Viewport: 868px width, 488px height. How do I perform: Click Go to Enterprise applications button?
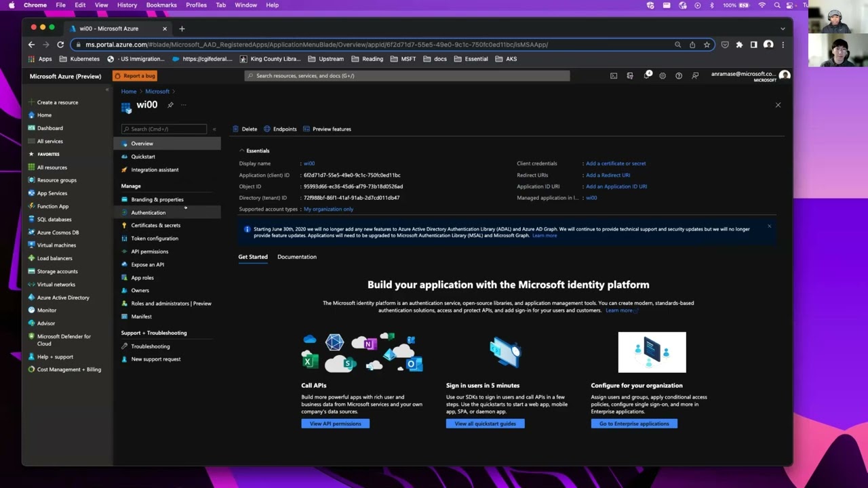(x=634, y=424)
